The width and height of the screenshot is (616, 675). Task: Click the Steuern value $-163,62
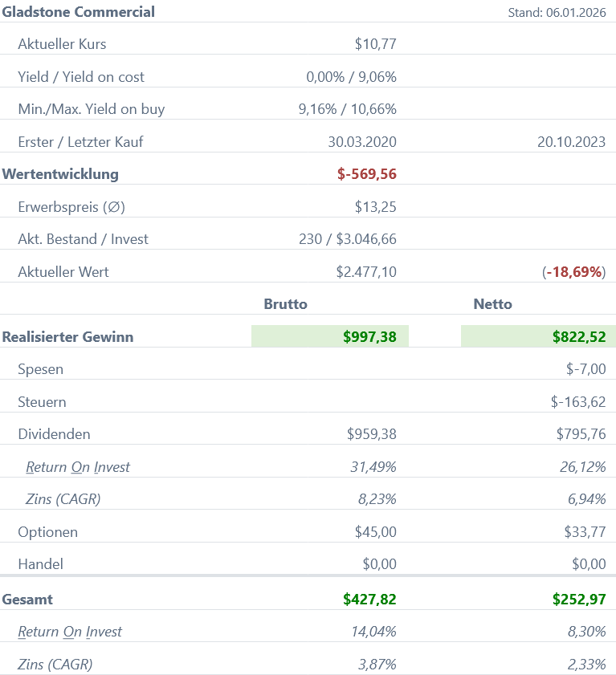[x=577, y=402]
